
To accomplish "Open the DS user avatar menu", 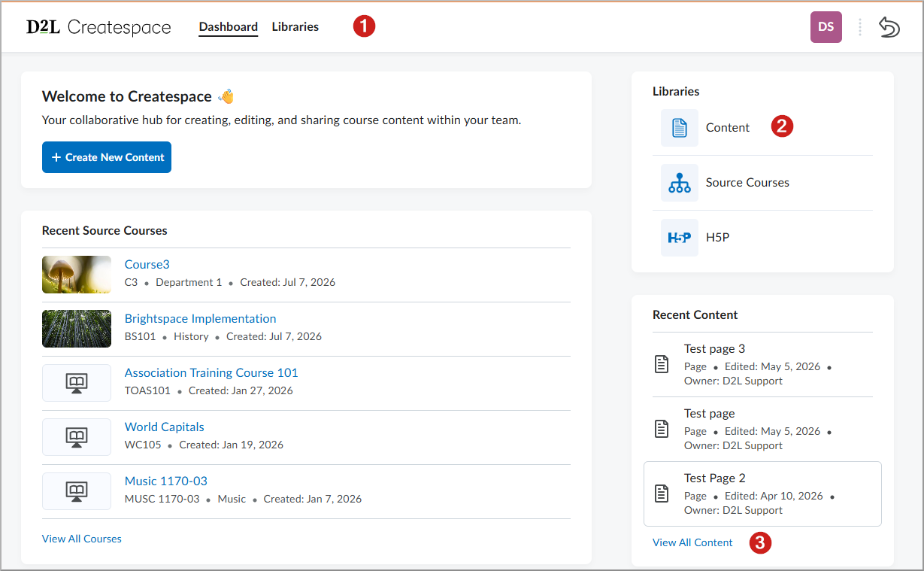I will pos(826,27).
